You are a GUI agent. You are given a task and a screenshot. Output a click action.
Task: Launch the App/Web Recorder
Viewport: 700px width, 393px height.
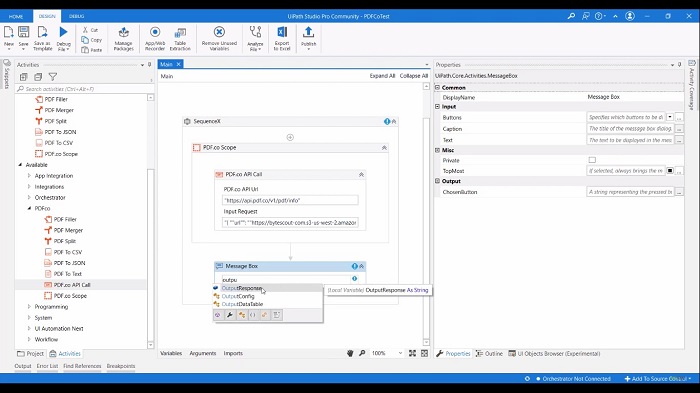155,38
